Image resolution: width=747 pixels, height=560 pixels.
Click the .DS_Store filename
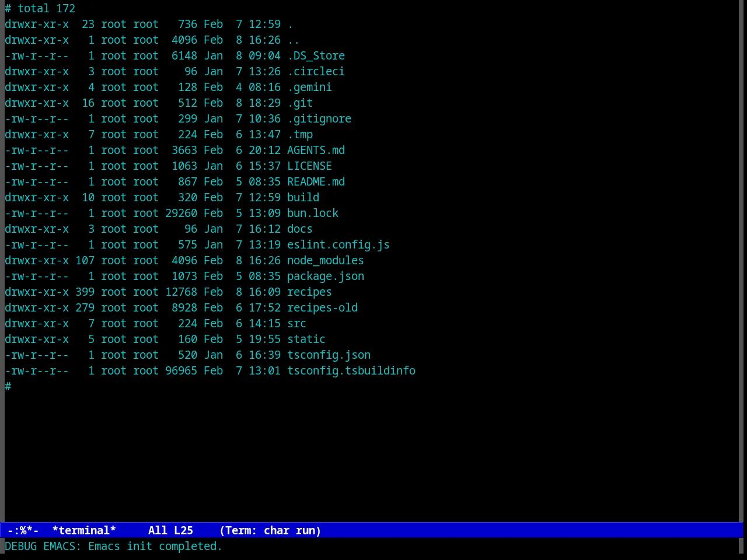click(x=316, y=55)
